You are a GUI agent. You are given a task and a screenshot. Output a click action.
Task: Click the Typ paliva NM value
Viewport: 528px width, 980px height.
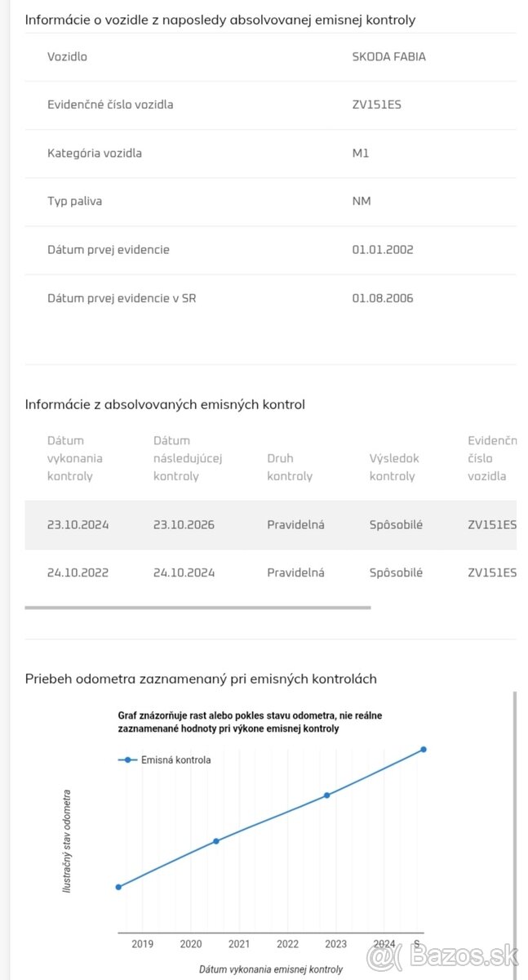[x=362, y=201]
